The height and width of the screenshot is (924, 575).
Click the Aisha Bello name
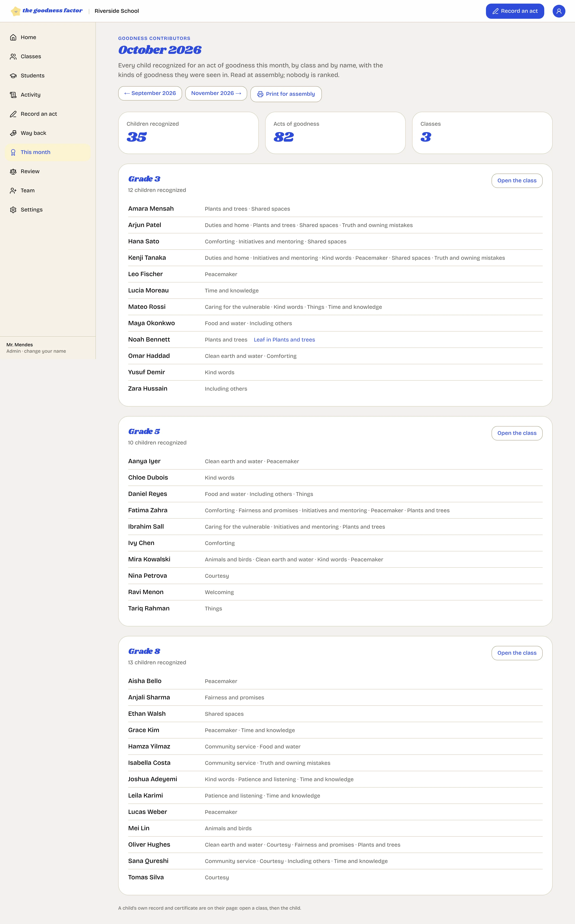[x=145, y=681]
